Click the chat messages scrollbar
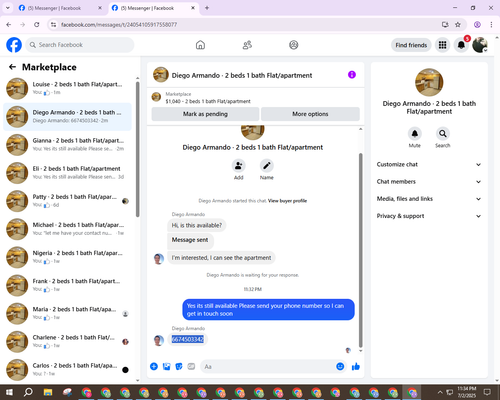The image size is (500, 400). pyautogui.click(x=360, y=250)
